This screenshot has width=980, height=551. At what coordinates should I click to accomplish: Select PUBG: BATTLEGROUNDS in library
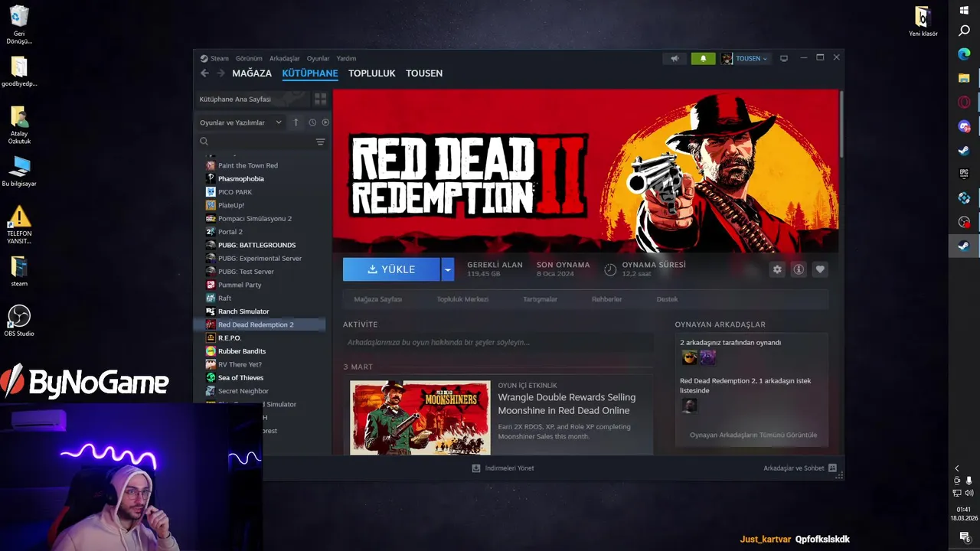(260, 245)
